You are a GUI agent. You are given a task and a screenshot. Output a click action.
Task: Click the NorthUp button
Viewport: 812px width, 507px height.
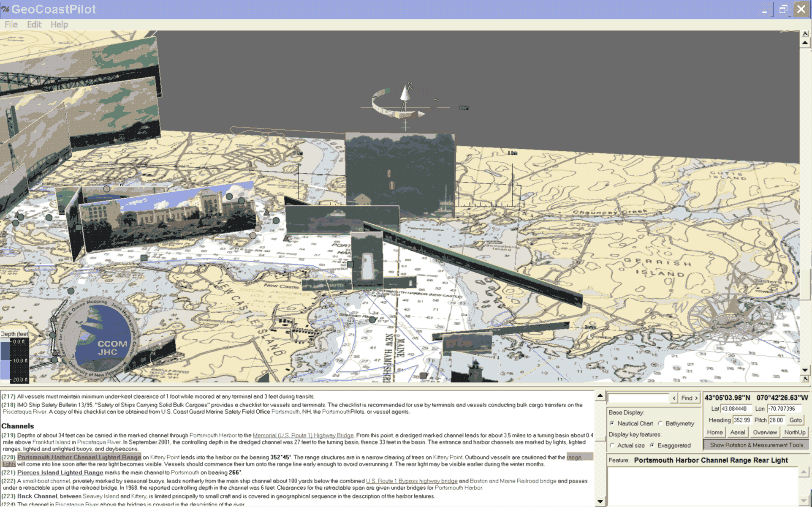click(x=795, y=432)
